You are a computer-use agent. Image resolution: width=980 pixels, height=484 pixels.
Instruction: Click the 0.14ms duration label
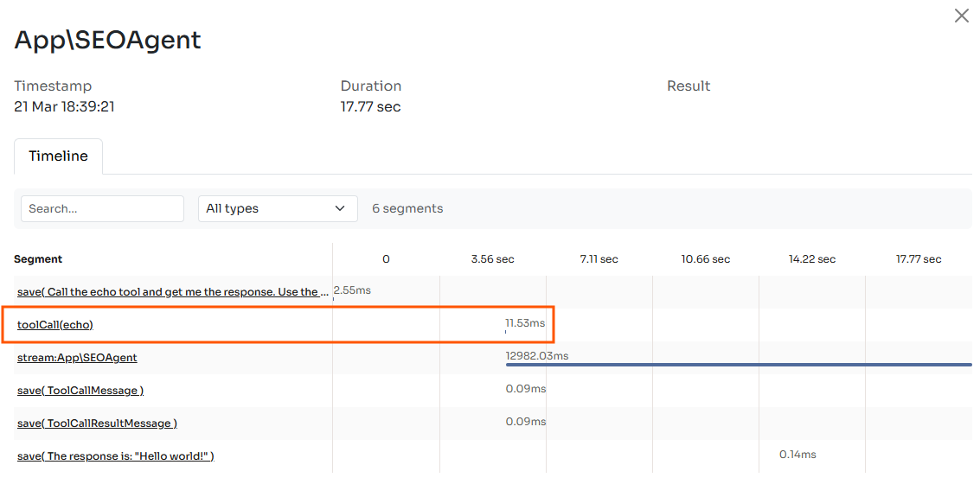797,455
